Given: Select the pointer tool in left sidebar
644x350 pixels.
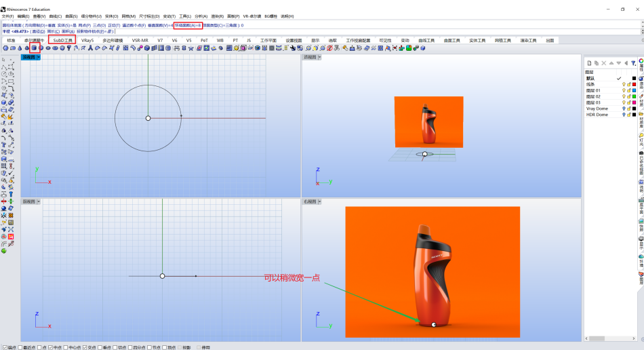Looking at the screenshot, I should 3,60.
